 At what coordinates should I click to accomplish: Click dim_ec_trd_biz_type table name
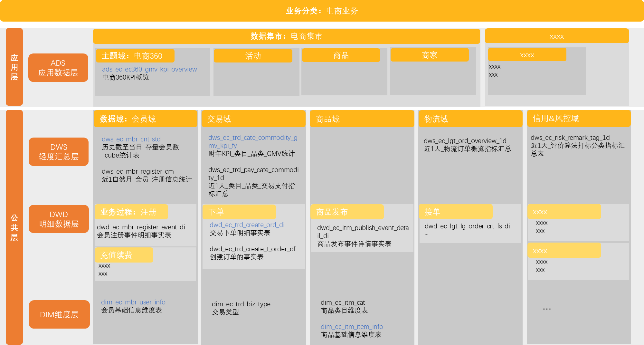(x=241, y=304)
